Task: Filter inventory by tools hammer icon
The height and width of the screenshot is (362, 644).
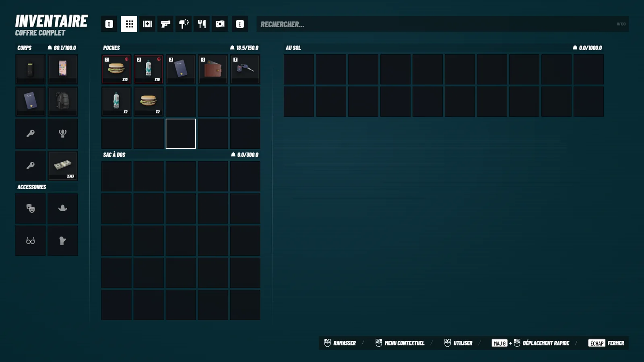Action: (184, 24)
